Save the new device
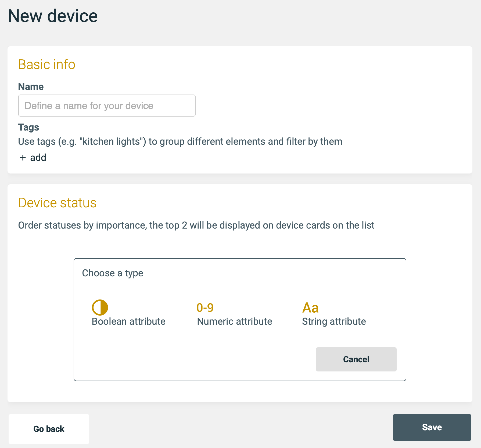The height and width of the screenshot is (448, 481). [x=432, y=427]
